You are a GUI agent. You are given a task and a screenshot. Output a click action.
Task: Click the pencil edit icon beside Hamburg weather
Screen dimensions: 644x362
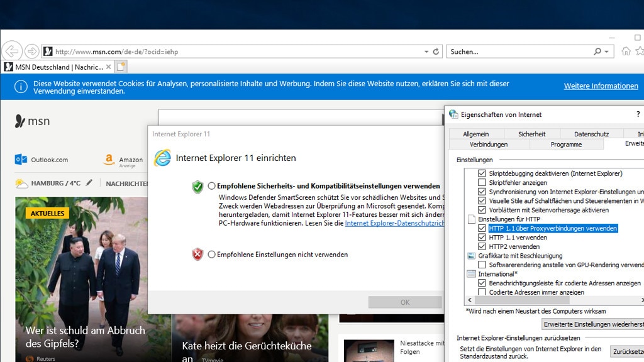click(x=89, y=183)
